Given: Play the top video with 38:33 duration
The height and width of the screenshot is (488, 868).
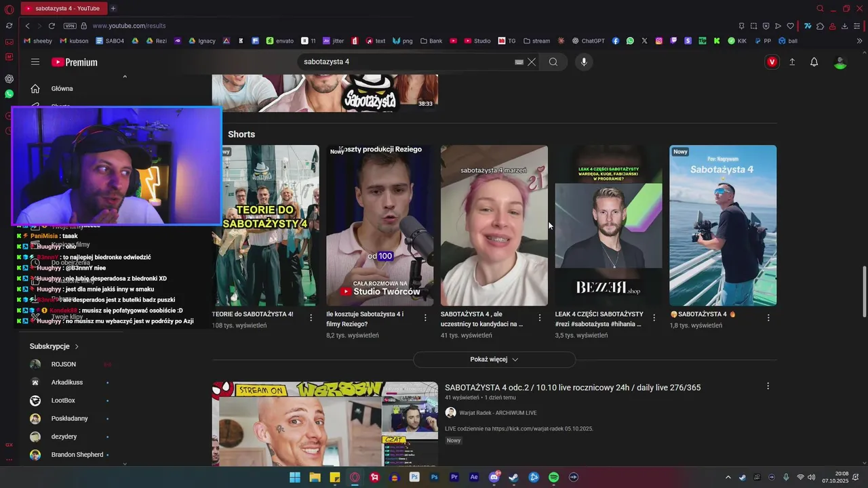Looking at the screenshot, I should pos(325,93).
